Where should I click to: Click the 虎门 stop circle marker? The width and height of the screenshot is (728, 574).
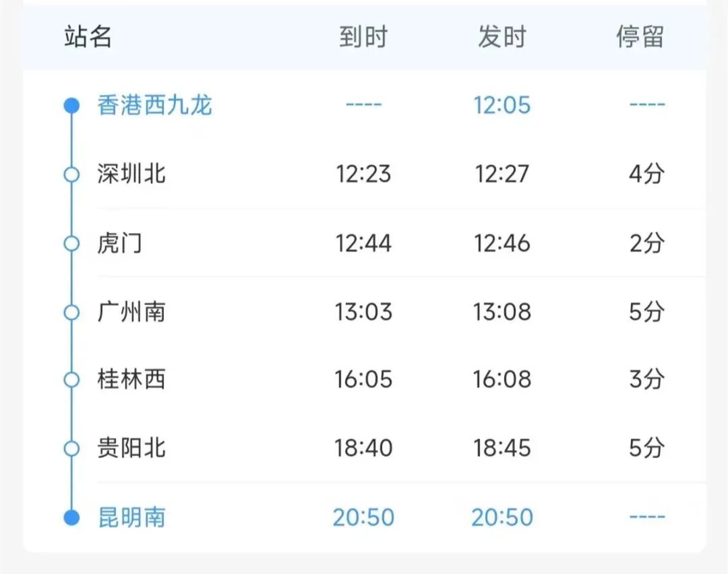pyautogui.click(x=71, y=243)
